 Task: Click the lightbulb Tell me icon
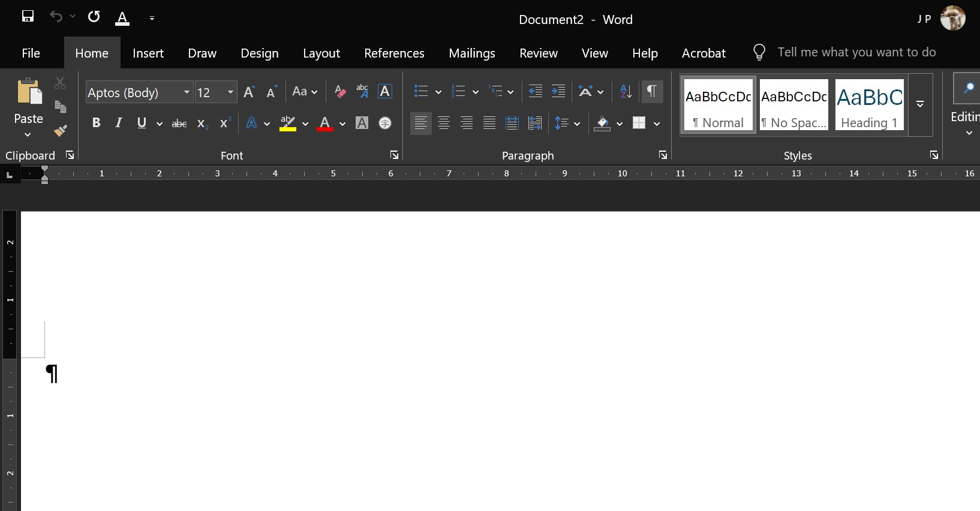pyautogui.click(x=759, y=53)
